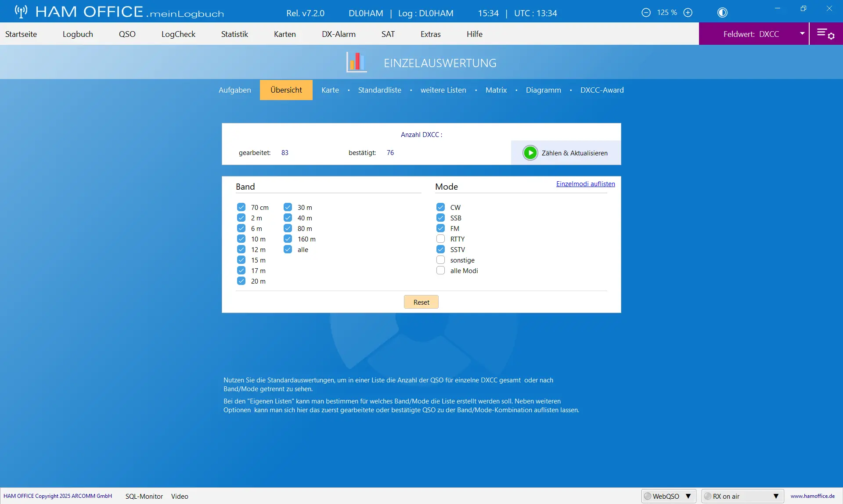Open the list settings gear icon
This screenshot has height=504, width=843.
click(x=825, y=34)
